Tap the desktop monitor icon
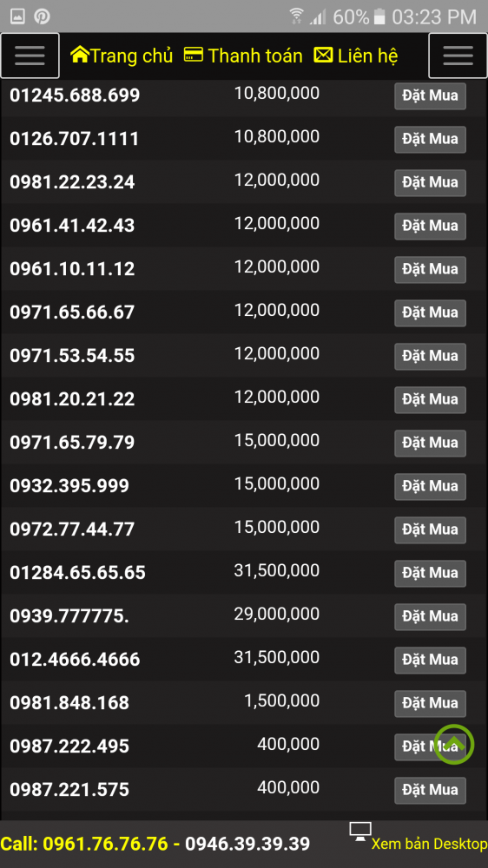Screen dimensions: 488x868 tap(360, 832)
